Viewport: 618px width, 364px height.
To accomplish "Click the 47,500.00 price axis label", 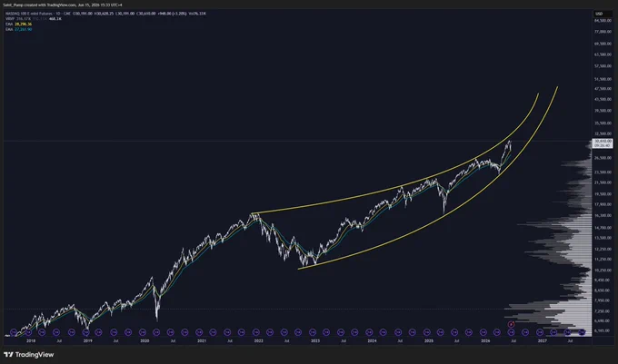I will (x=603, y=89).
